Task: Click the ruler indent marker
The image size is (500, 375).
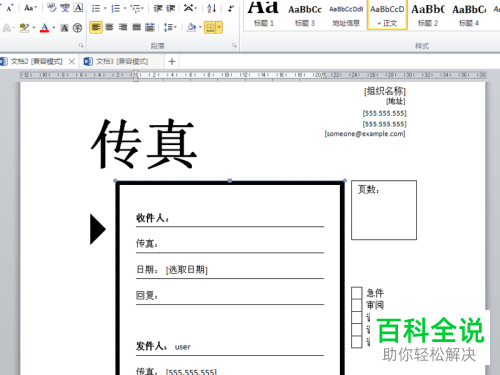Action: click(x=136, y=76)
